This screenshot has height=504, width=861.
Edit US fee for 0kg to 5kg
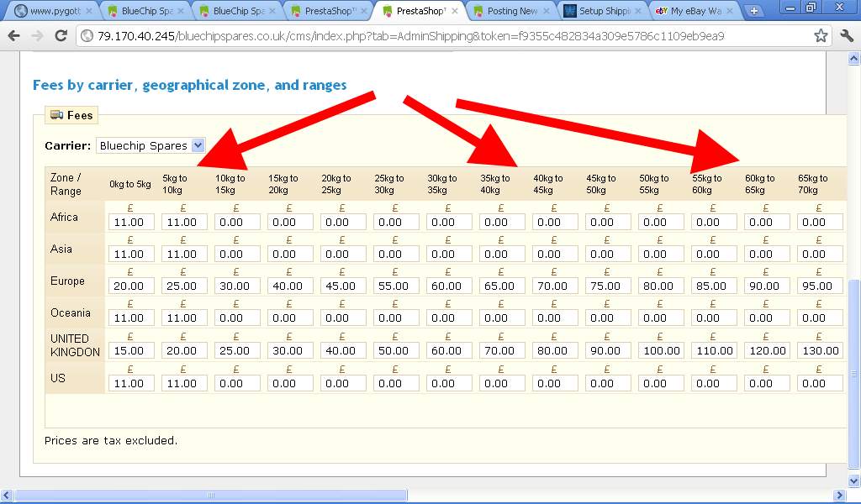pyautogui.click(x=130, y=383)
